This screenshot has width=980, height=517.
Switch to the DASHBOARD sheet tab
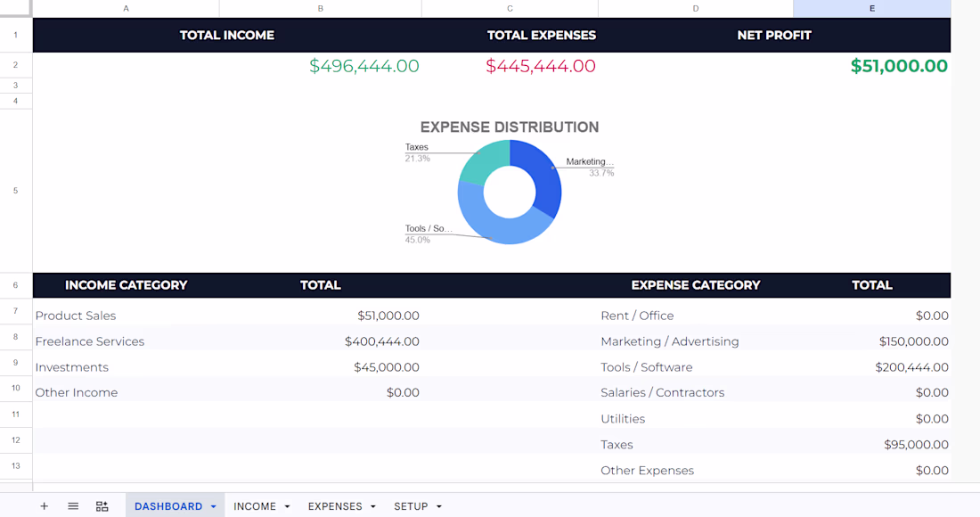[168, 505]
